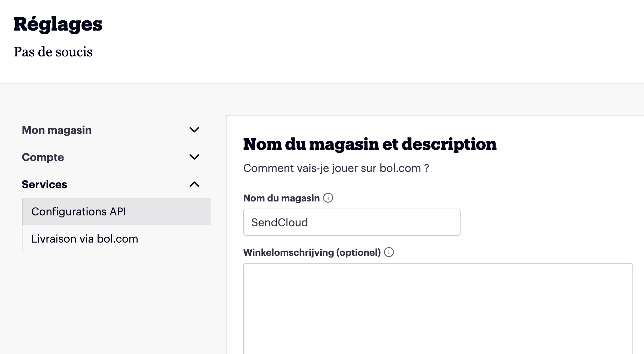Open Livraison via bol.com menu item
This screenshot has height=354, width=644.
tap(116, 238)
